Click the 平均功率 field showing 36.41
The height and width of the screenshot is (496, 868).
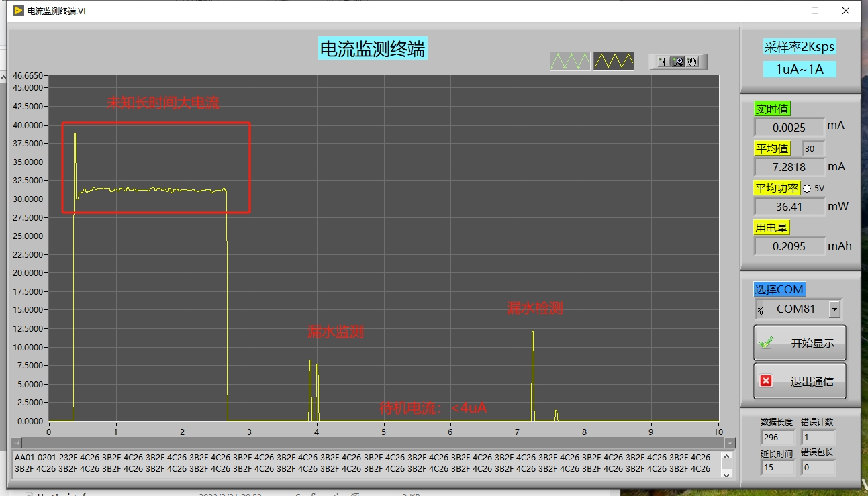click(789, 207)
